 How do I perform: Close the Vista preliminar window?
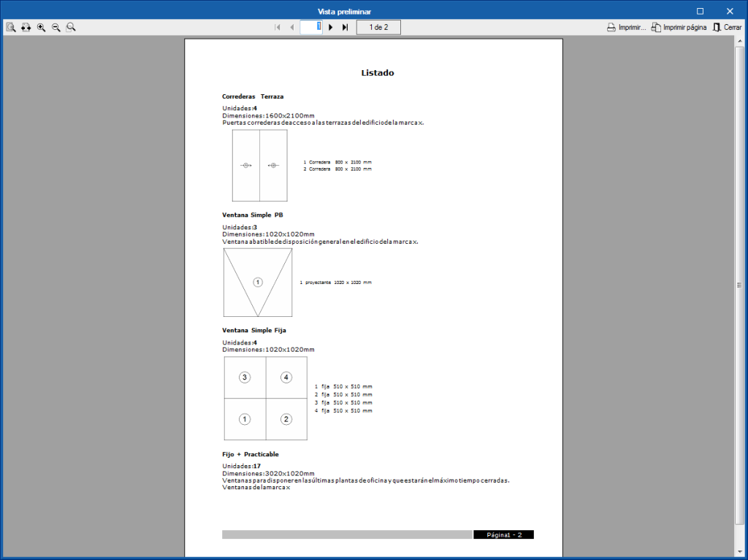click(x=730, y=11)
